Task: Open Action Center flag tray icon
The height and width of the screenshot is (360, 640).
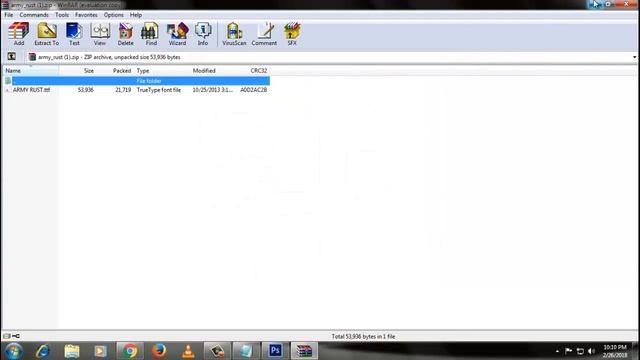Action: 568,351
